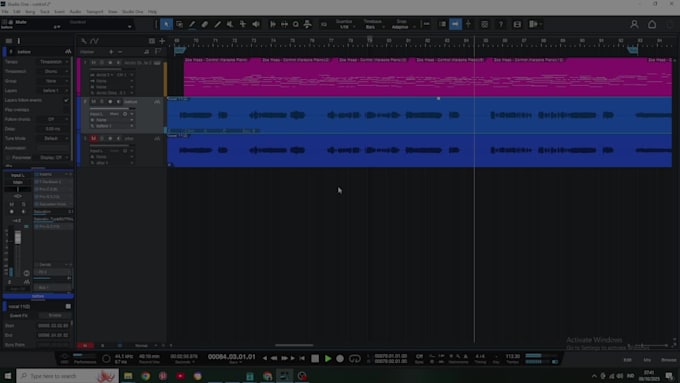Screen dimensions: 680x383
Task: Open the Timestretch dropdown
Action: (54, 72)
